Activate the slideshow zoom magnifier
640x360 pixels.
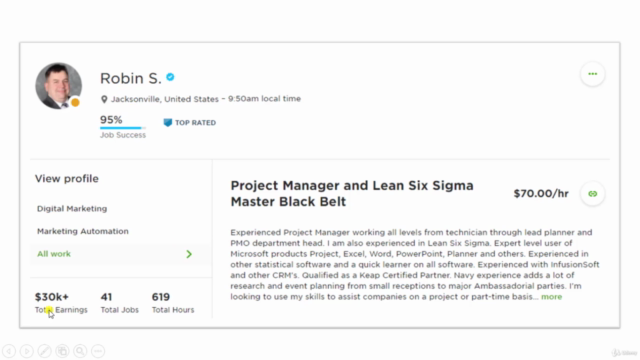[80, 351]
